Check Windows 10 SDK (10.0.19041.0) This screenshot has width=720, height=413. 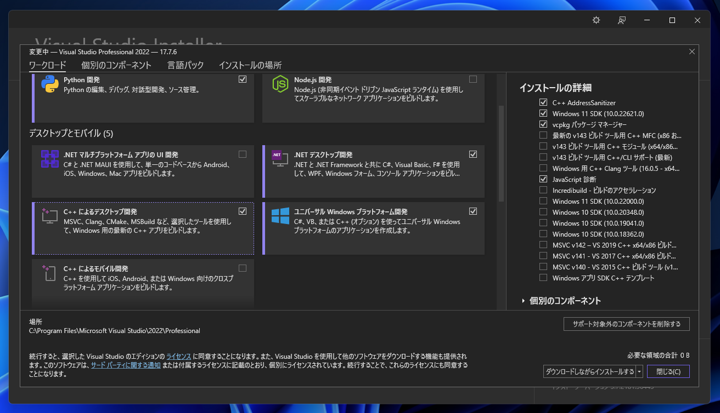[543, 223]
